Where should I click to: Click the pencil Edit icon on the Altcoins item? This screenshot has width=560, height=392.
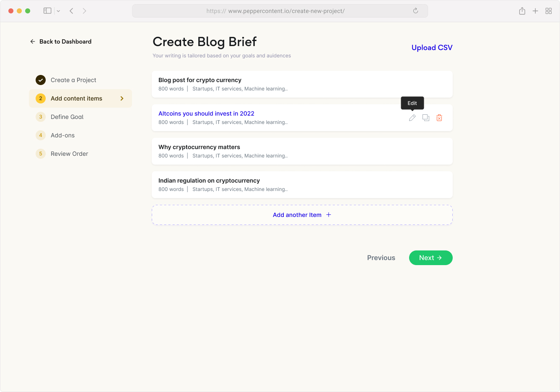(x=412, y=118)
